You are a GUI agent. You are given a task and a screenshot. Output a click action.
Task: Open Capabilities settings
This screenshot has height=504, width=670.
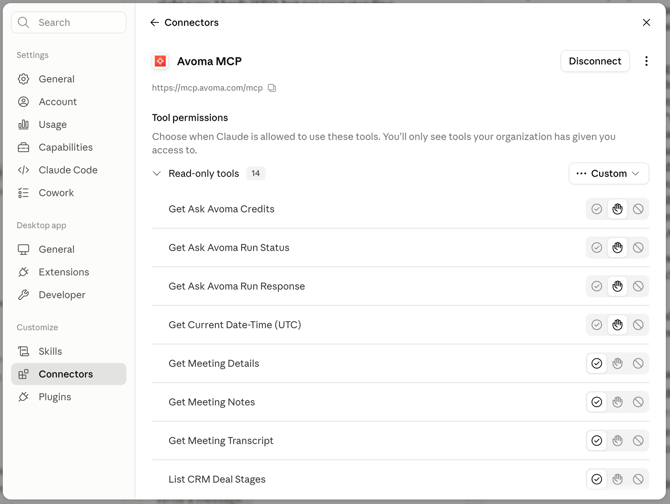[x=69, y=147]
